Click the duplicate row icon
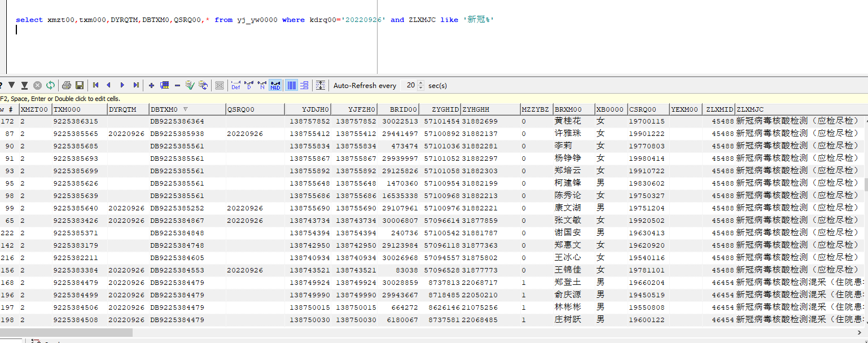Image resolution: width=868 pixels, height=343 pixels. (164, 85)
